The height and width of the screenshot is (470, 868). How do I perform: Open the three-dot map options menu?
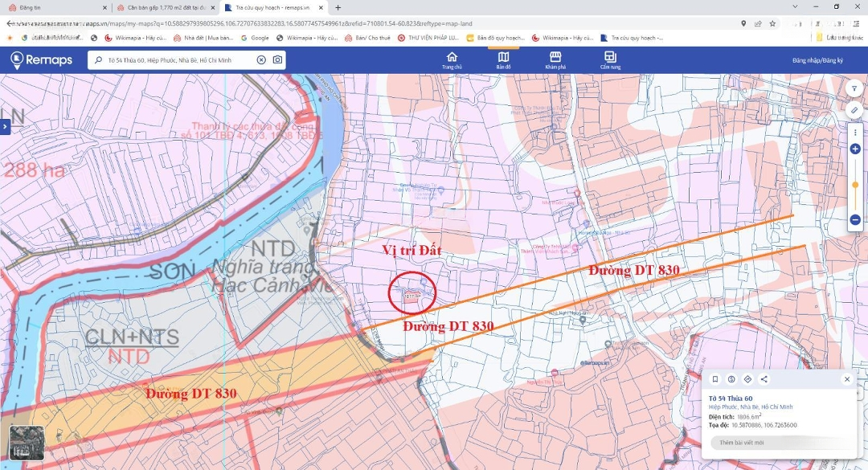855,132
